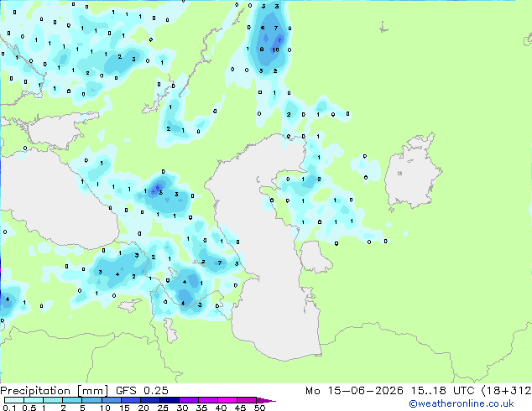
Task: Select the 25–30 mm dark blue swatch
Action: (170, 400)
